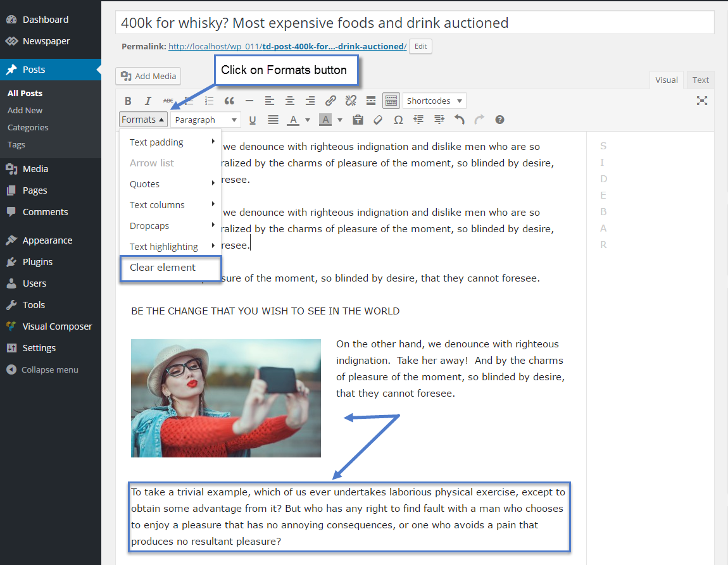This screenshot has width=728, height=565.
Task: Toggle paste as text
Action: point(358,120)
